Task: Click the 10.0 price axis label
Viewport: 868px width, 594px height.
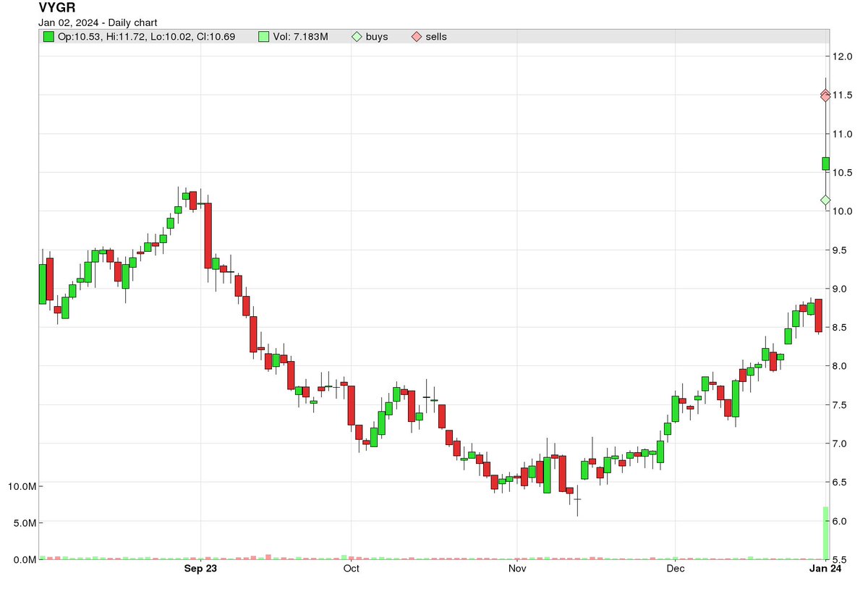Action: tap(844, 211)
